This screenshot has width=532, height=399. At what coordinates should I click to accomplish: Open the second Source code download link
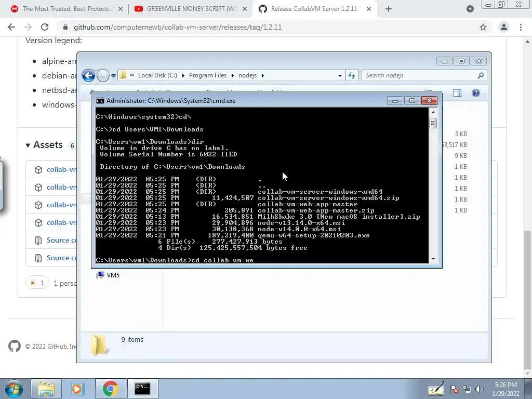(61, 258)
